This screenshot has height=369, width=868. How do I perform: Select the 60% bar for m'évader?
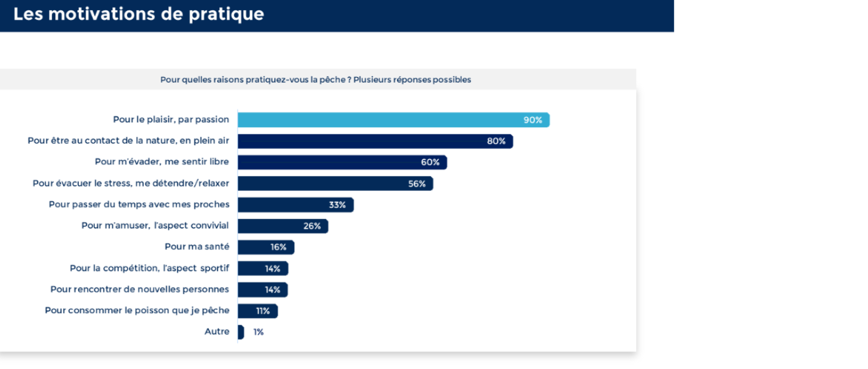(x=342, y=162)
